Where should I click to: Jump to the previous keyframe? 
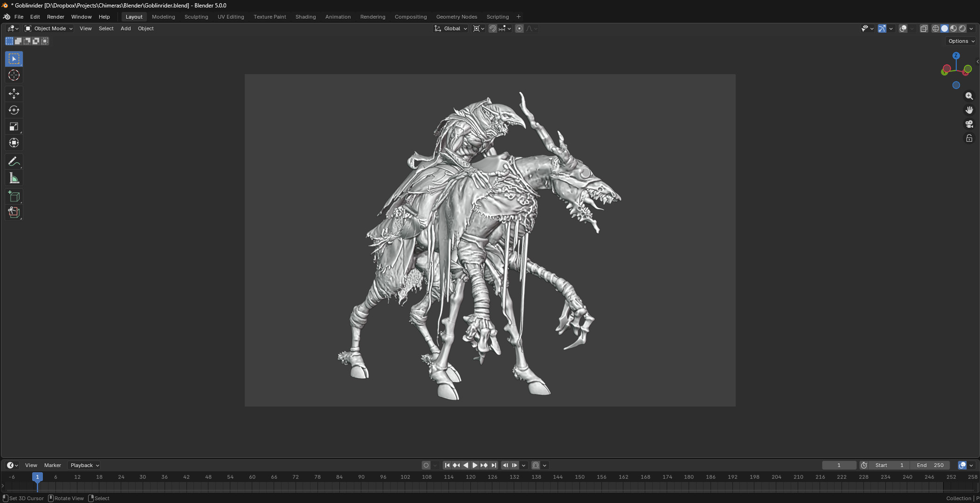(x=456, y=465)
